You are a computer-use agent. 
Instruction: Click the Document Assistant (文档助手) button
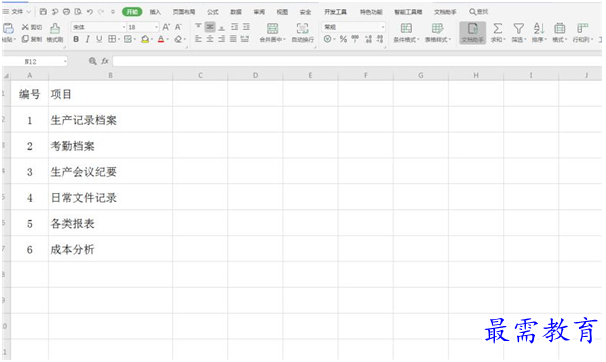[472, 32]
